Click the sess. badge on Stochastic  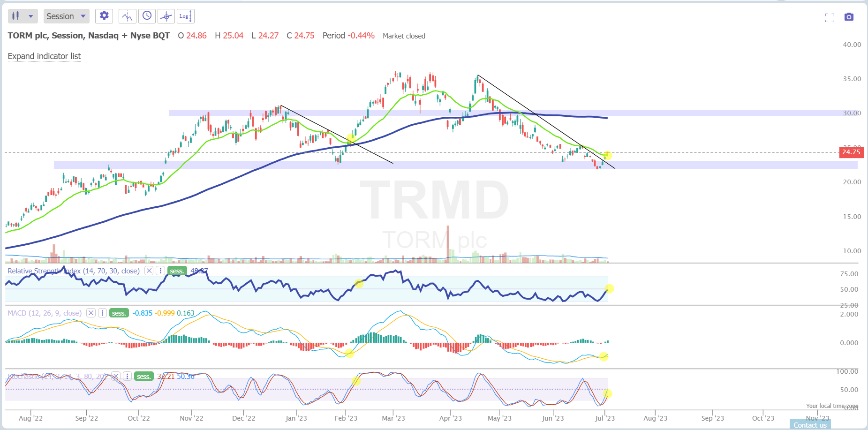[x=144, y=377]
